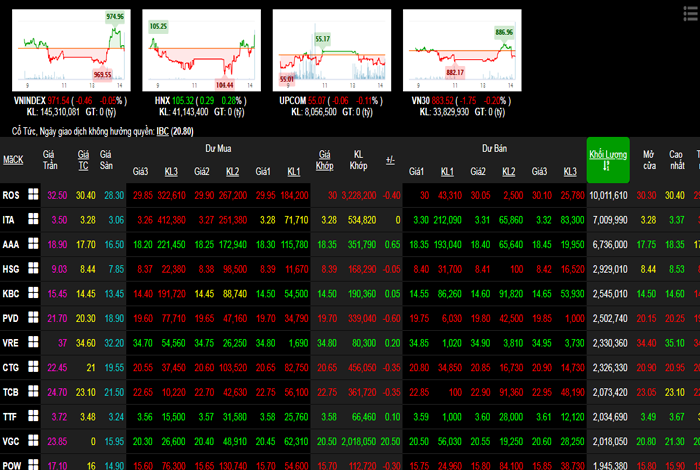700x470 pixels.
Task: Select the VGC stock symbol
Action: 11,441
